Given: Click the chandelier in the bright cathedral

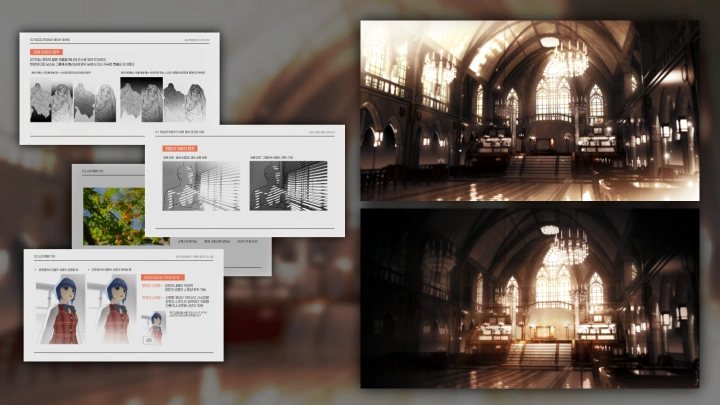Looking at the screenshot, I should [568, 57].
